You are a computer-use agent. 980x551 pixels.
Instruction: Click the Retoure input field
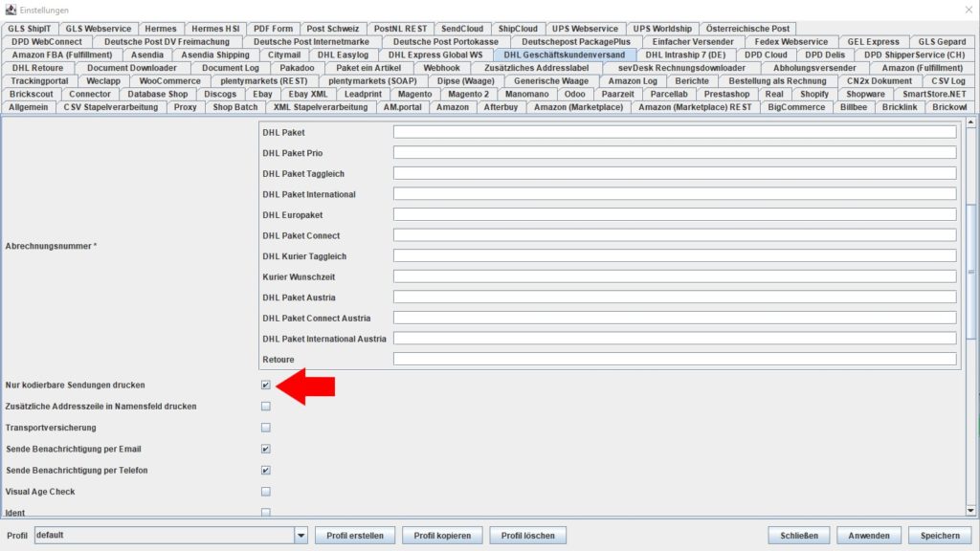tap(675, 359)
